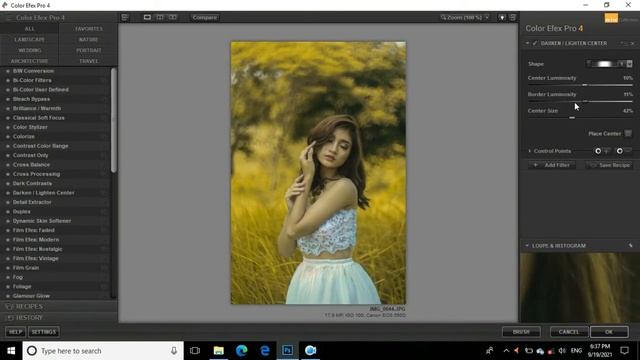Click the Add Filter button
Viewport: 640px width, 360px height.
552,165
